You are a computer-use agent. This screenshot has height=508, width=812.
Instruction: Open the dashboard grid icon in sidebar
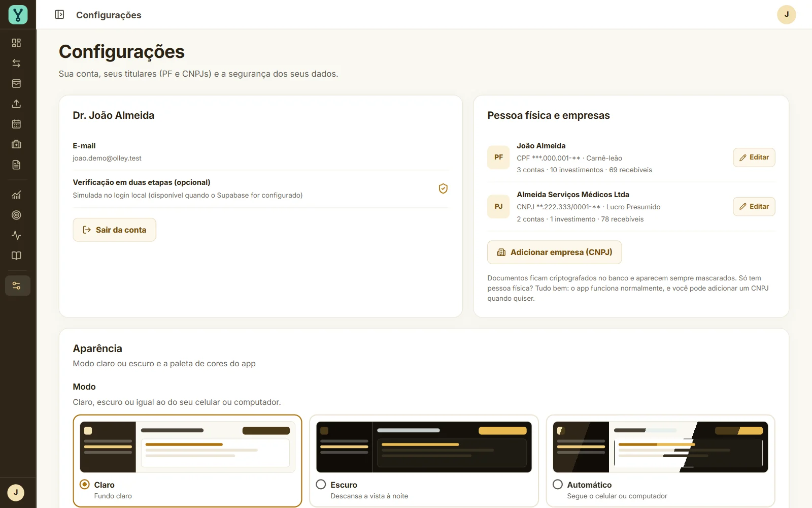click(x=16, y=43)
